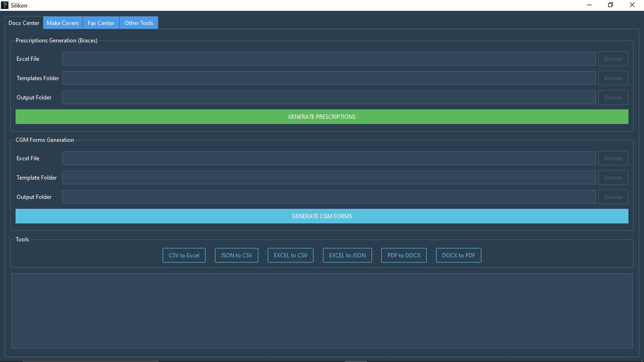Viewport: 644px width, 362px height.
Task: Click the Generate CGM Forms button
Action: 322,216
